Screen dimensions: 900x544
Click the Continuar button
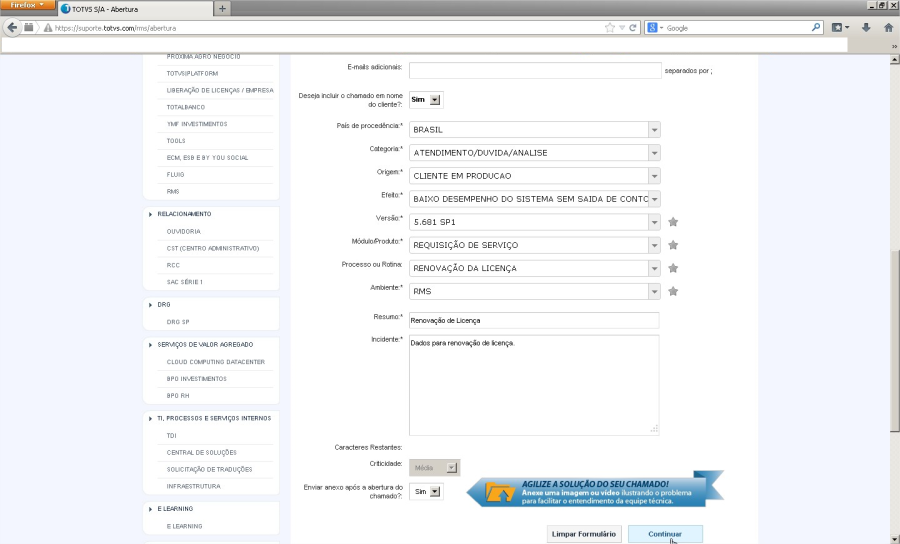point(665,534)
